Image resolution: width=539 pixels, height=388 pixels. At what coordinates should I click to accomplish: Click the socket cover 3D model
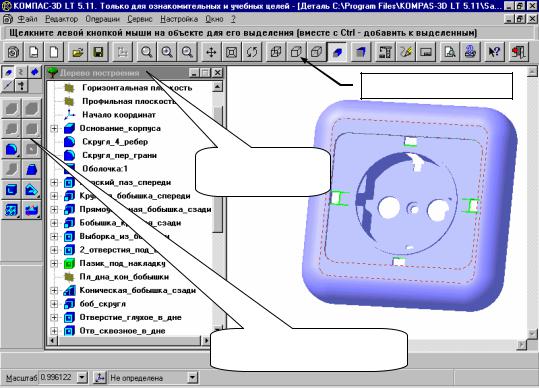[410, 206]
